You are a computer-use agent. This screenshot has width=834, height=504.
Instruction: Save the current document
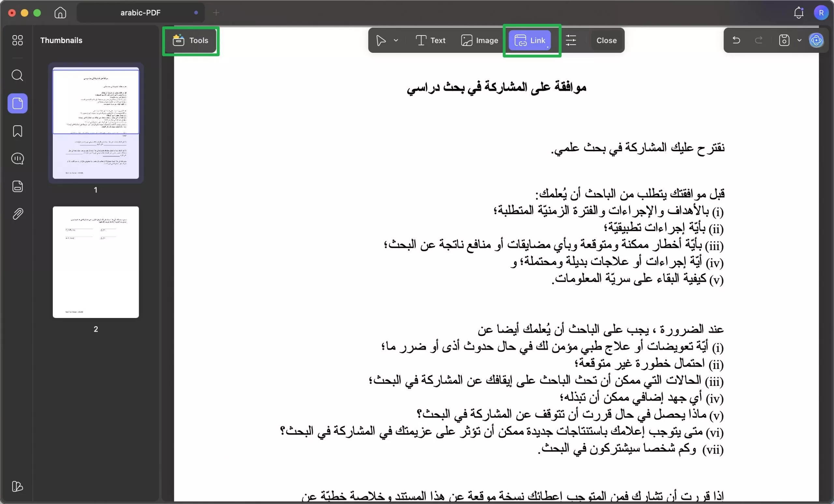click(784, 40)
